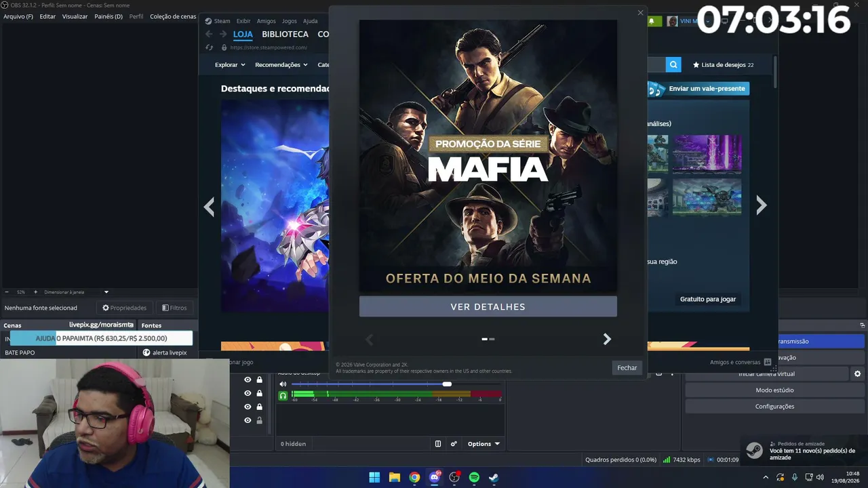Viewport: 868px width, 488px height.
Task: Open advanced audio properties gears icon
Action: pyautogui.click(x=454, y=444)
